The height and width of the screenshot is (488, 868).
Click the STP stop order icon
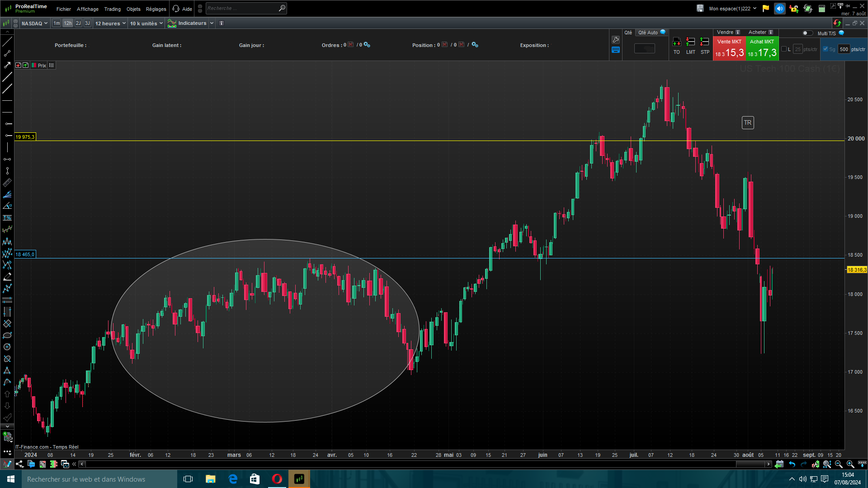click(x=704, y=42)
